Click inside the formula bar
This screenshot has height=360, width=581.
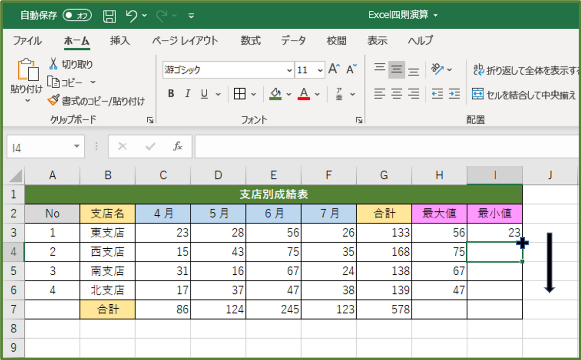click(388, 147)
